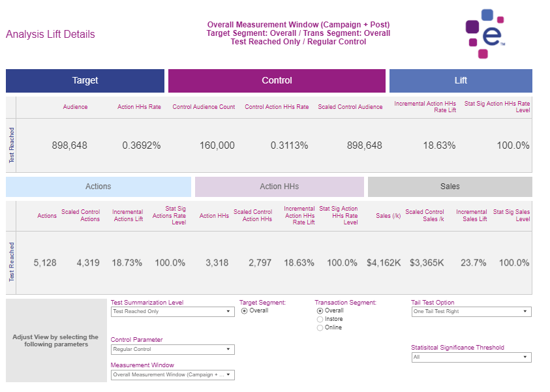
Task: Select the Overall target segment radio button
Action: tap(245, 311)
